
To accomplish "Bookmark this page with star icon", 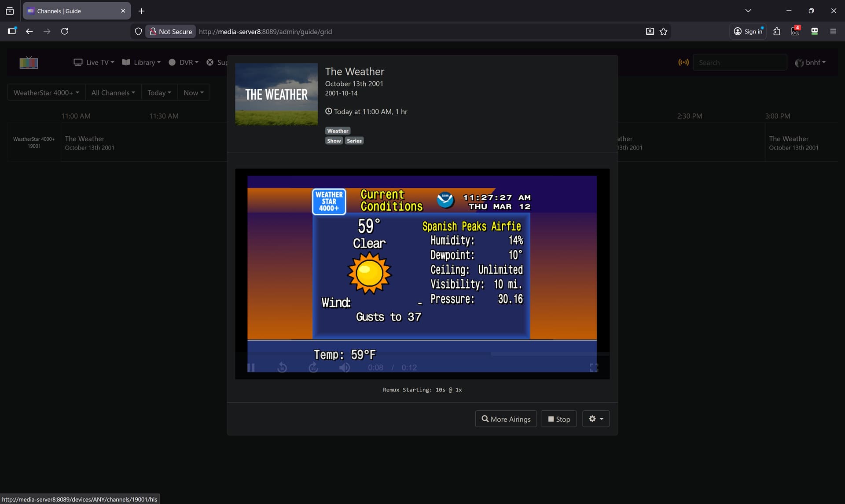I will coord(663,31).
